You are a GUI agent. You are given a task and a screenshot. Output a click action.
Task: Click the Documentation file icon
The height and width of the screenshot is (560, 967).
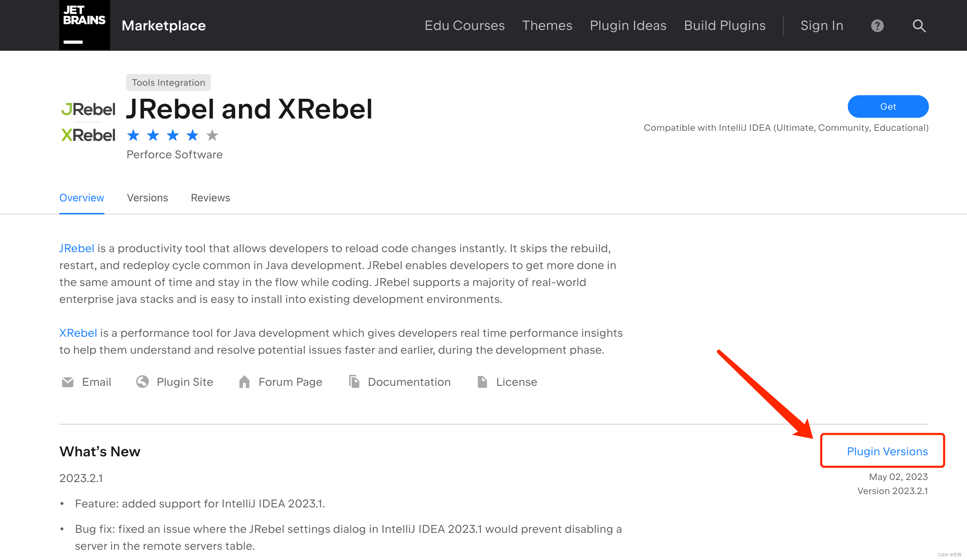coord(354,382)
